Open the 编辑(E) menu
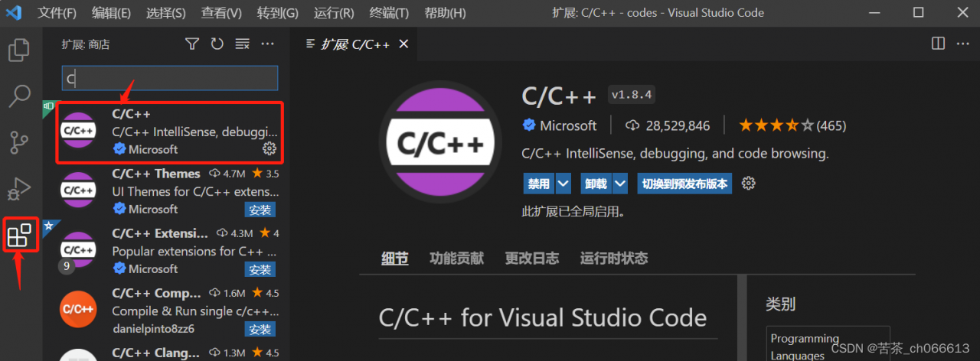 click(111, 13)
